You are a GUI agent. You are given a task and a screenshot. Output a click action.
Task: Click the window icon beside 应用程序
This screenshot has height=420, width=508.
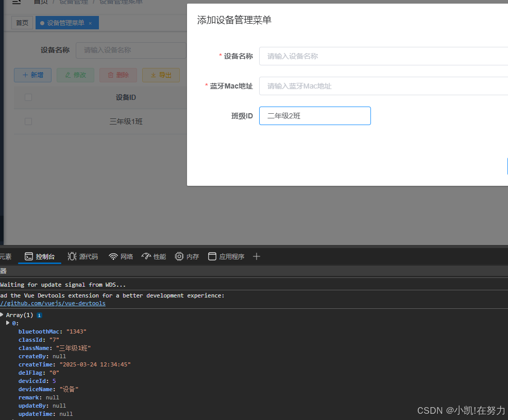[212, 257]
